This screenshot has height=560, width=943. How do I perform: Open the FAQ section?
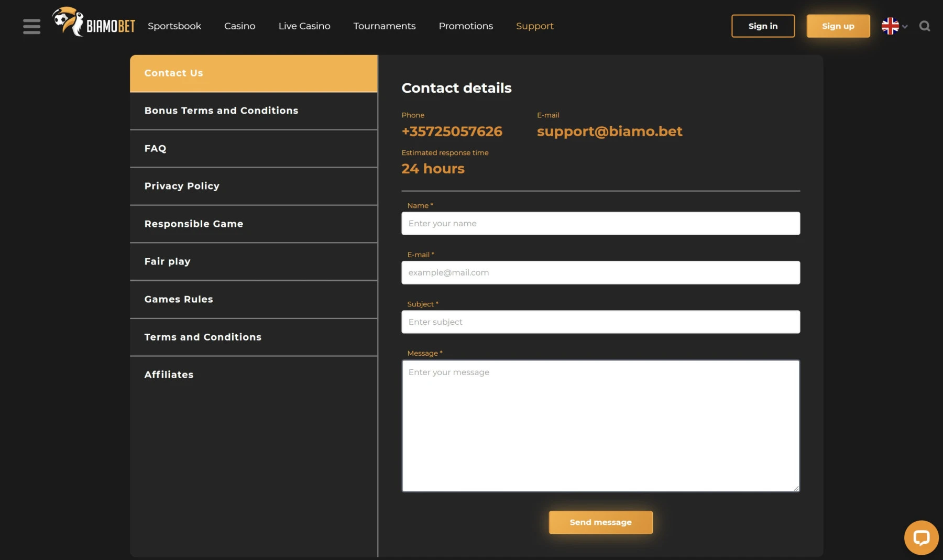254,149
